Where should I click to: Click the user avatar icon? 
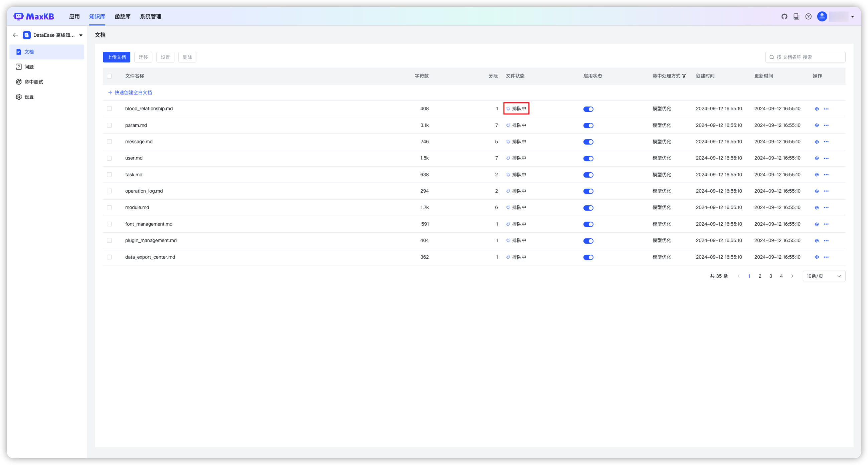(x=822, y=16)
